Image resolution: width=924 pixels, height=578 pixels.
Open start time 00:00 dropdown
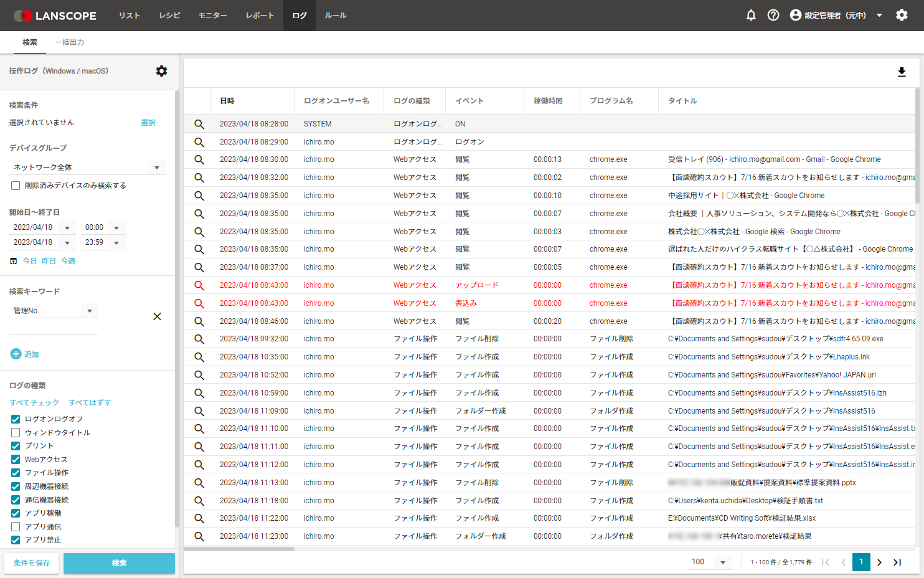[x=103, y=227]
